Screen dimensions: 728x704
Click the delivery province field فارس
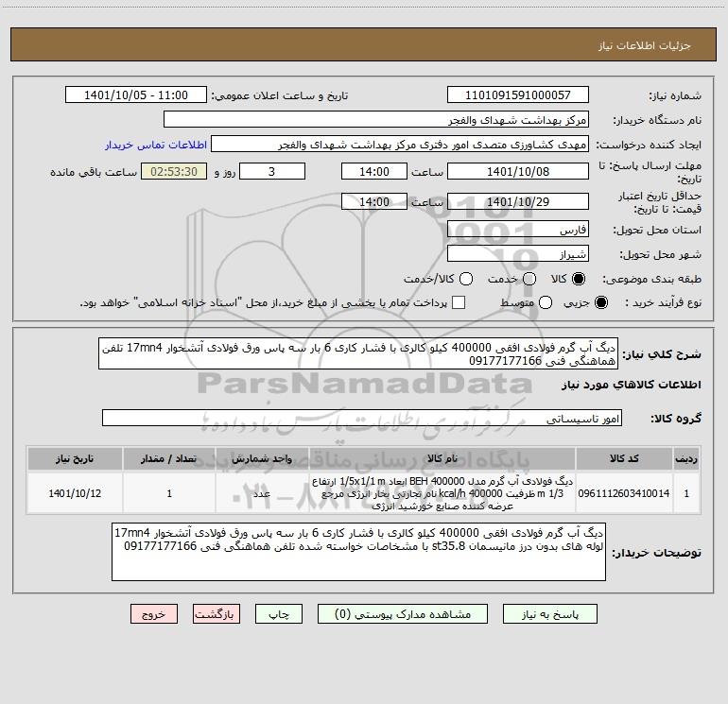pyautogui.click(x=518, y=229)
